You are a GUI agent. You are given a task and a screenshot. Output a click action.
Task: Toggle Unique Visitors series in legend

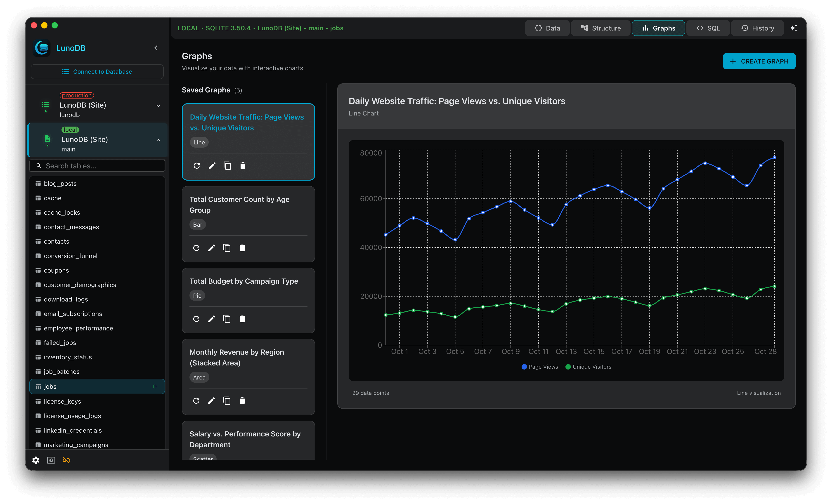[x=588, y=367]
